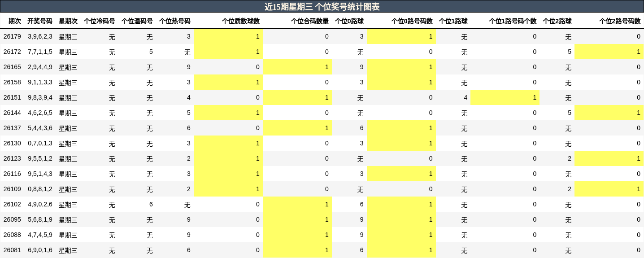
Task: Click the 个位热码号 column header
Action: [x=174, y=21]
